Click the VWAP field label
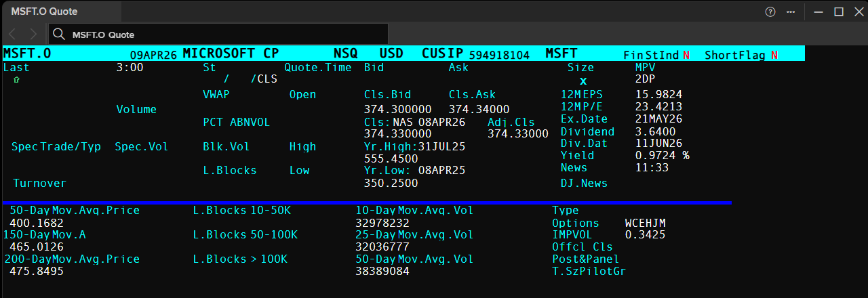 [x=216, y=95]
